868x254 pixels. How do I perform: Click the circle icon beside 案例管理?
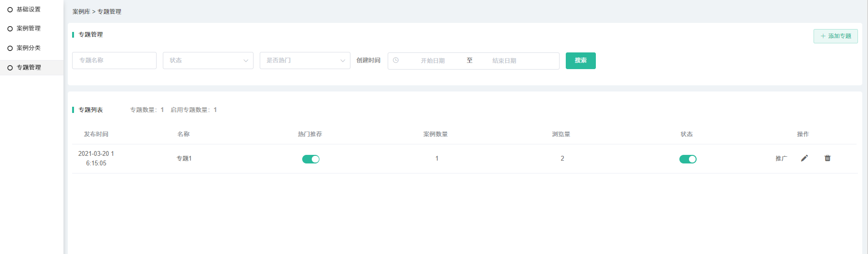10,29
